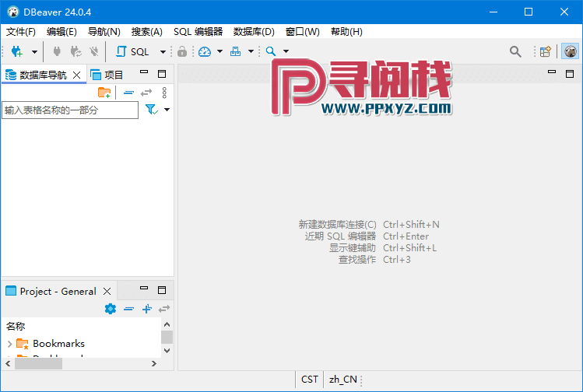Maximize the Project panel
The width and height of the screenshot is (583, 392).
[x=162, y=290]
